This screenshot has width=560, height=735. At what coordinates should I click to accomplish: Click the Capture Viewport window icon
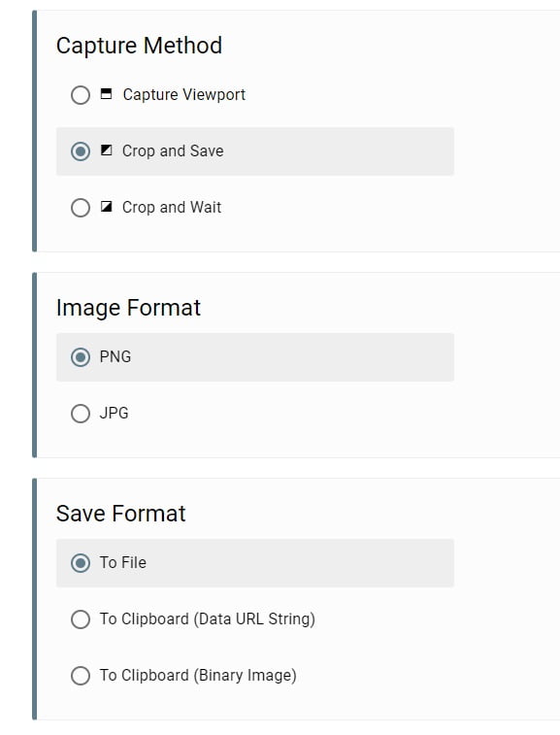[x=107, y=94]
